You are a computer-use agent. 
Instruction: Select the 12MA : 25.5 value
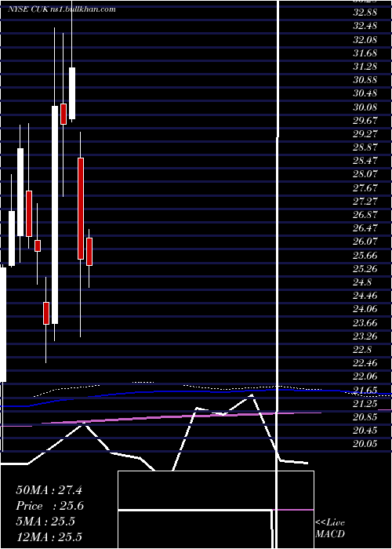49,537
